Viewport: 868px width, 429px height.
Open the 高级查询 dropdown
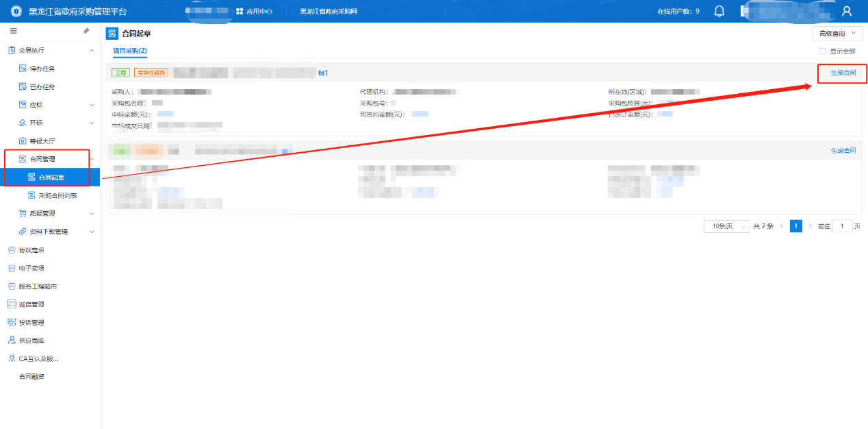coord(837,34)
